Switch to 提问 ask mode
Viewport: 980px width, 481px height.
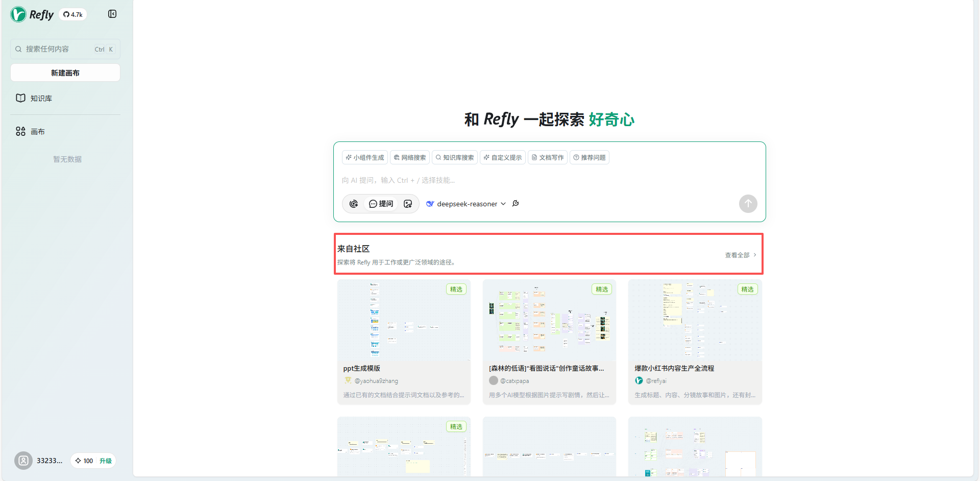(381, 204)
